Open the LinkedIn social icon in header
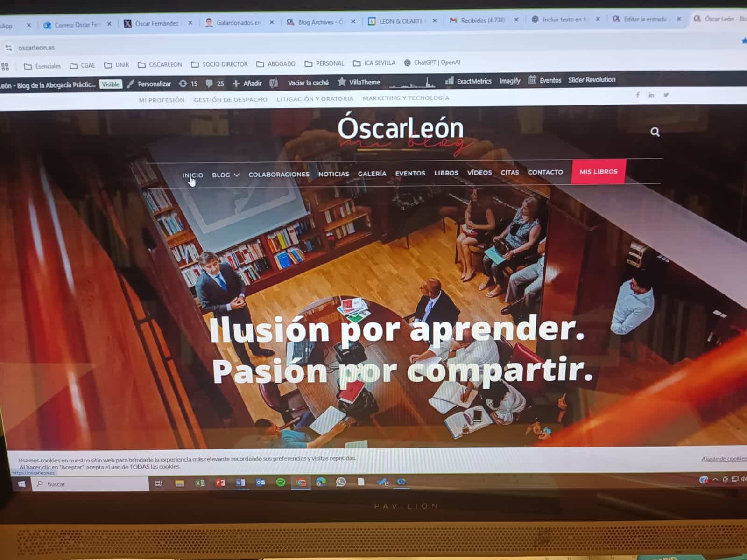This screenshot has height=560, width=747. tap(651, 95)
